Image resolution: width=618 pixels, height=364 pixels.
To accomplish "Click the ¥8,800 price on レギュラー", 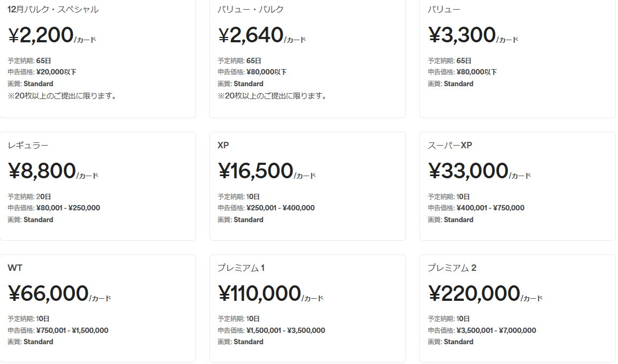I will (x=42, y=171).
